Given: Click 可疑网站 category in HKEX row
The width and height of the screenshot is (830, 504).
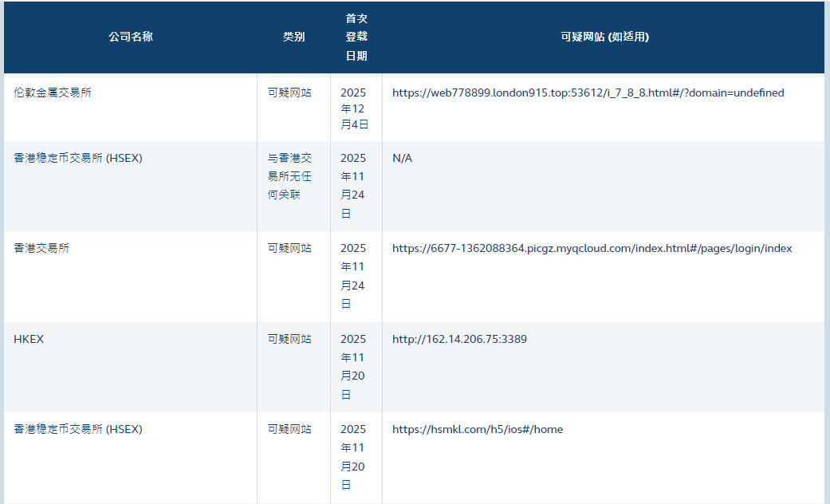Looking at the screenshot, I should pos(289,339).
